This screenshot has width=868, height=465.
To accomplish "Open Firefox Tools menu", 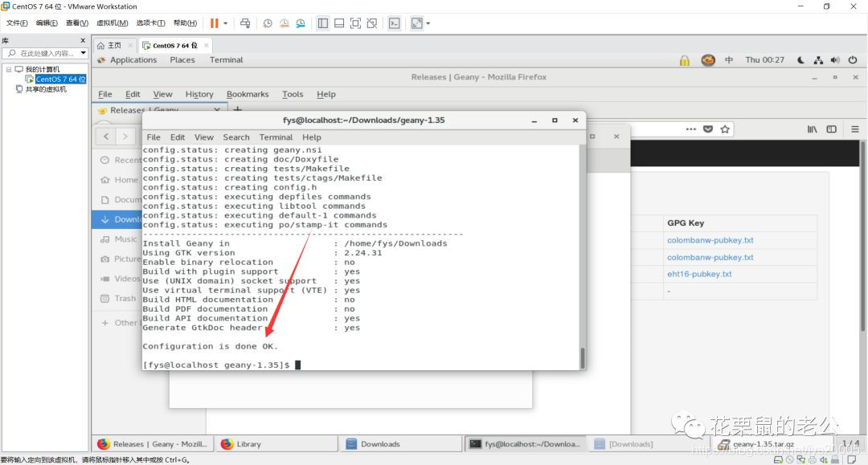I will tap(293, 94).
